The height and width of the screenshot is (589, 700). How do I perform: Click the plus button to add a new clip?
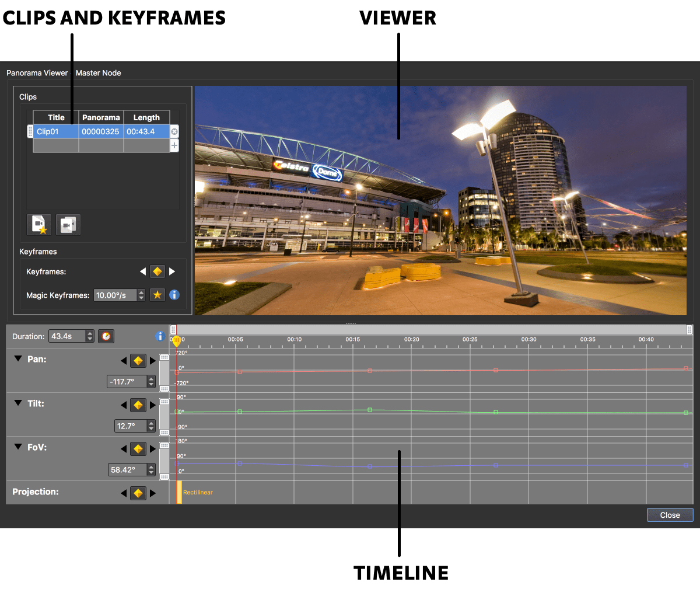coord(174,145)
